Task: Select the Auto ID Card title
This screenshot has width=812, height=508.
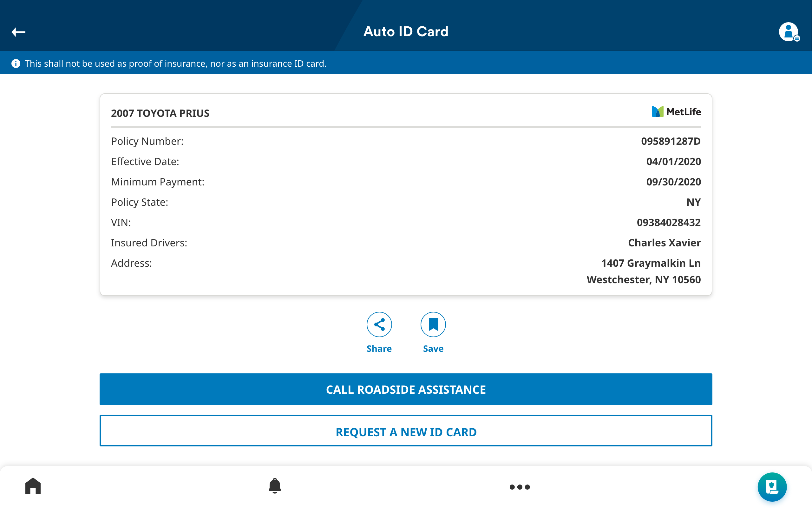Action: pyautogui.click(x=406, y=31)
